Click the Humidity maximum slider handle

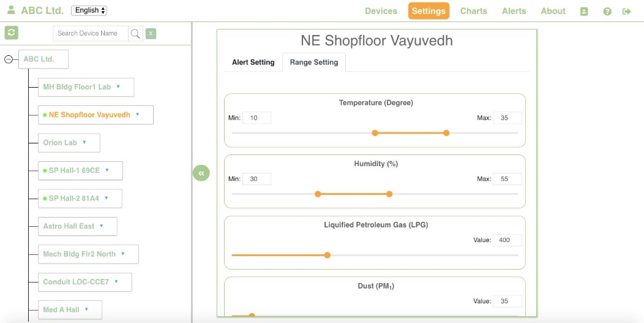pos(389,194)
